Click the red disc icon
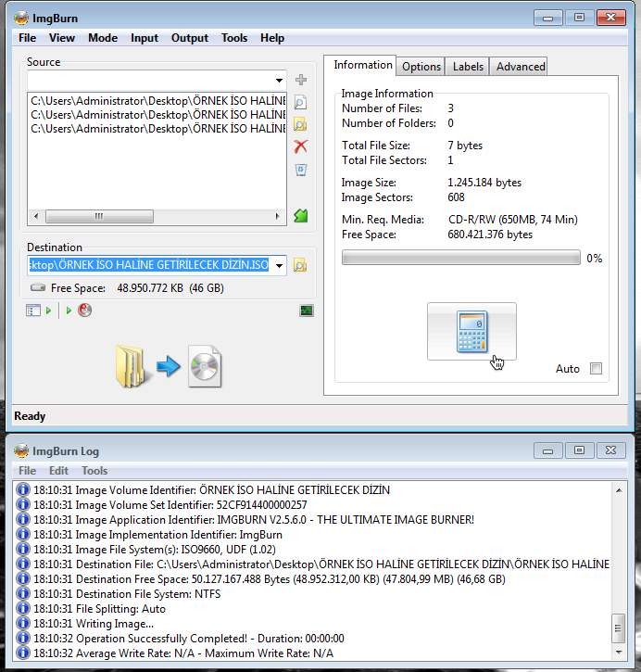This screenshot has height=672, width=641. [85, 310]
